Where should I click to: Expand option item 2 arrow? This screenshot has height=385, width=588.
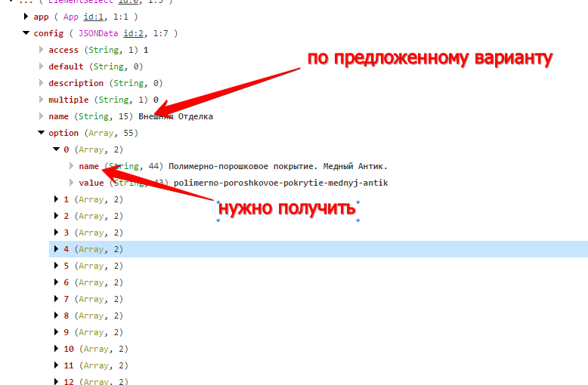point(56,216)
